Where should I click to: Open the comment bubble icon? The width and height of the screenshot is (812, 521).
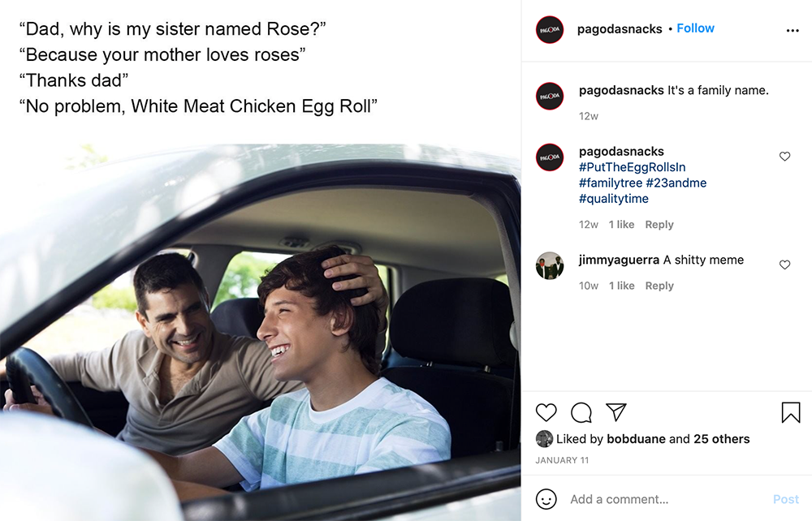click(x=581, y=412)
